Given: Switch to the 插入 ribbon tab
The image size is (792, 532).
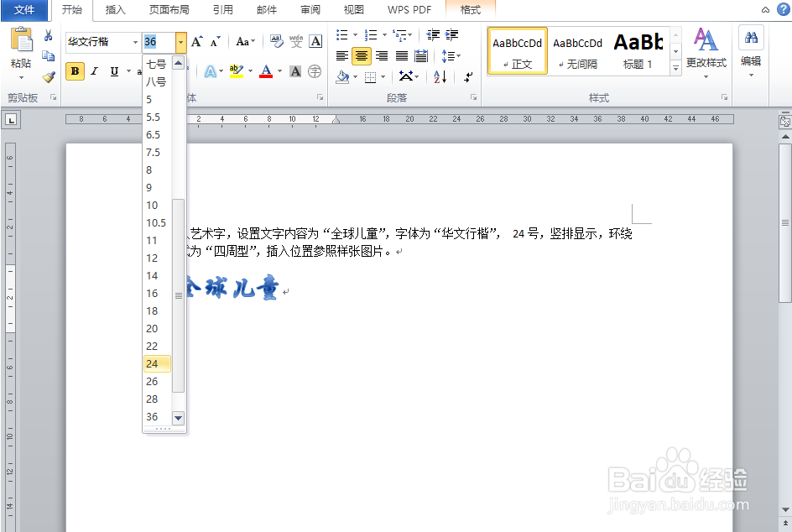Looking at the screenshot, I should tap(114, 10).
